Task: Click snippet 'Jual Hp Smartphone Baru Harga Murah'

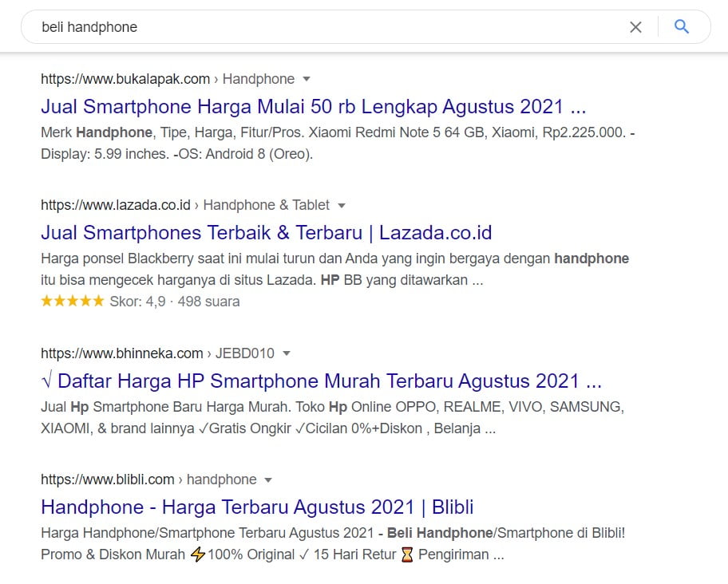Action: (x=166, y=407)
